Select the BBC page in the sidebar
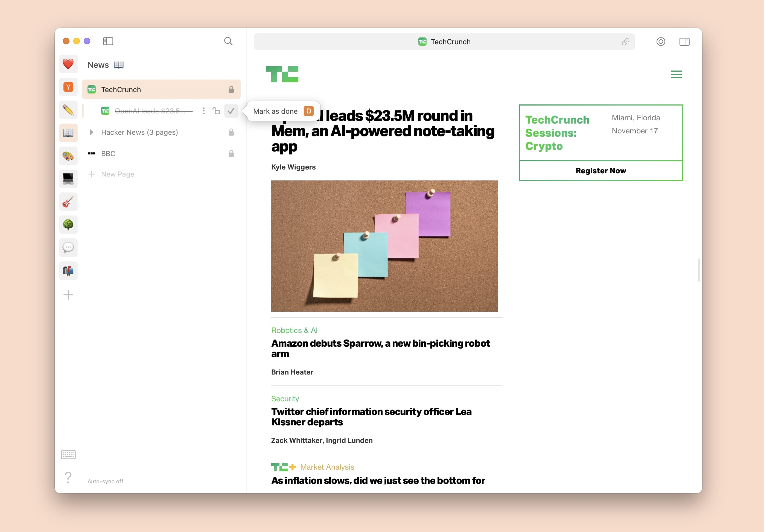This screenshot has width=764, height=532. (x=108, y=153)
